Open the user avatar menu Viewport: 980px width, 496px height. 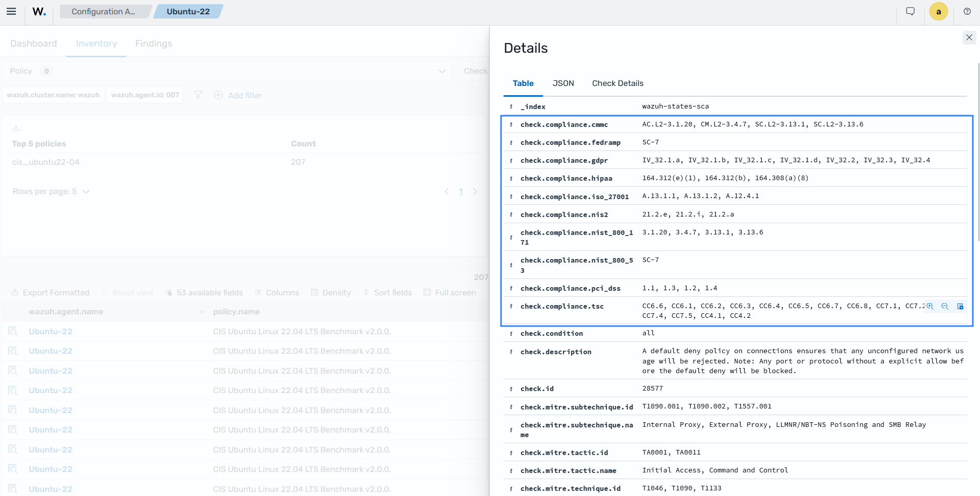point(939,11)
